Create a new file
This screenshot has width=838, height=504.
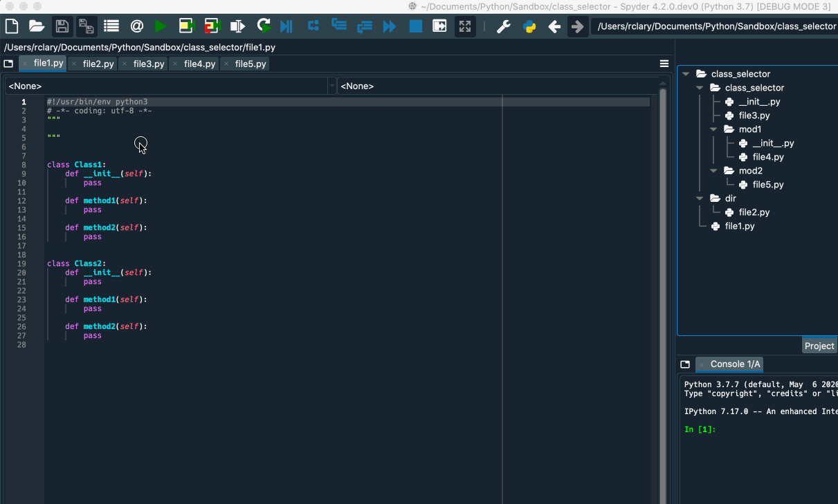[10, 26]
